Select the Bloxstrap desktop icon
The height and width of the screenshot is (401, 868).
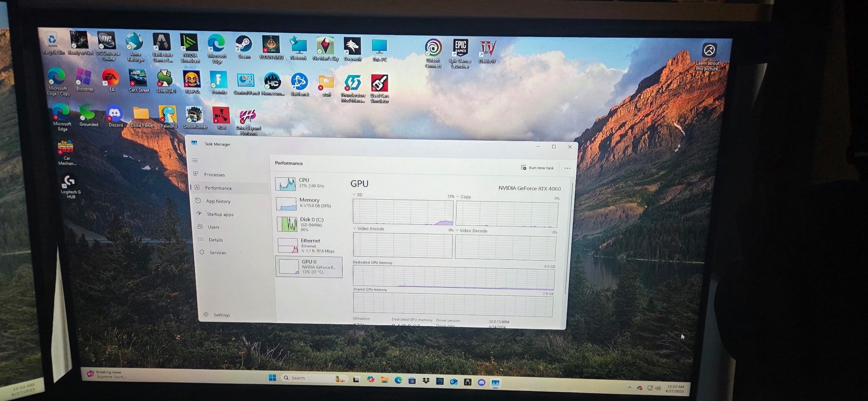coord(84,80)
